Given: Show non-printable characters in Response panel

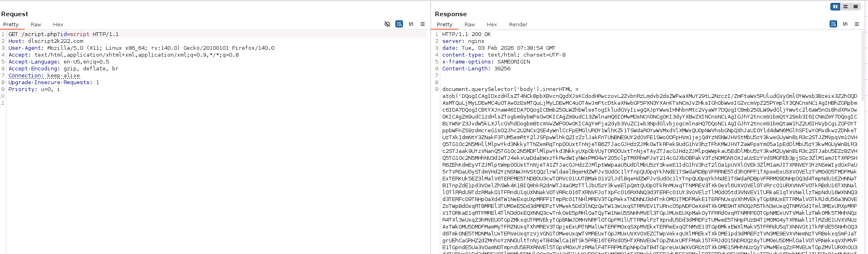Looking at the screenshot, I should click(x=845, y=24).
